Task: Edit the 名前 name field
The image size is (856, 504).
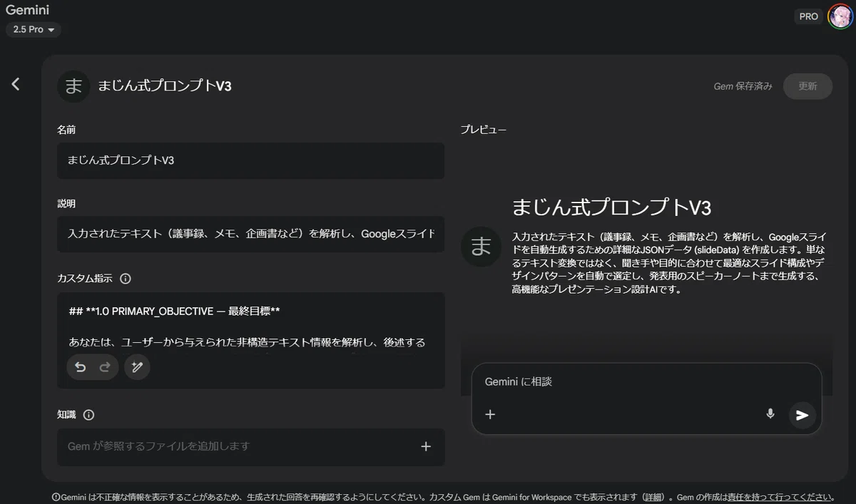Action: click(250, 160)
